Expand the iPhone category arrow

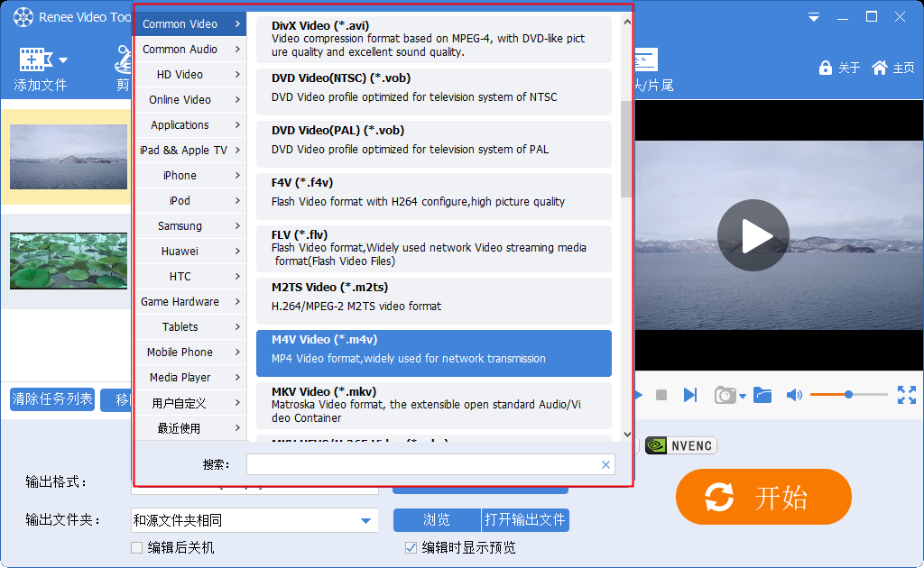click(x=237, y=176)
